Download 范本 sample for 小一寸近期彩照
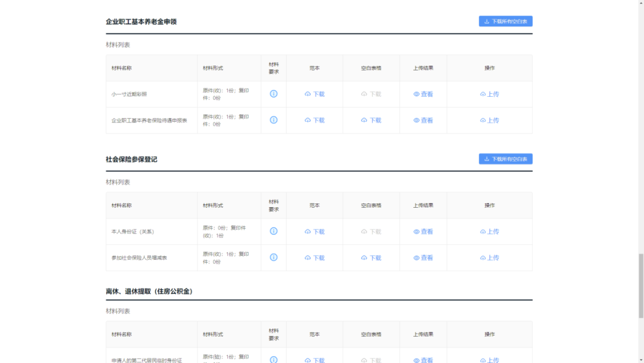Screen dimensions: 644x363 [x=314, y=94]
